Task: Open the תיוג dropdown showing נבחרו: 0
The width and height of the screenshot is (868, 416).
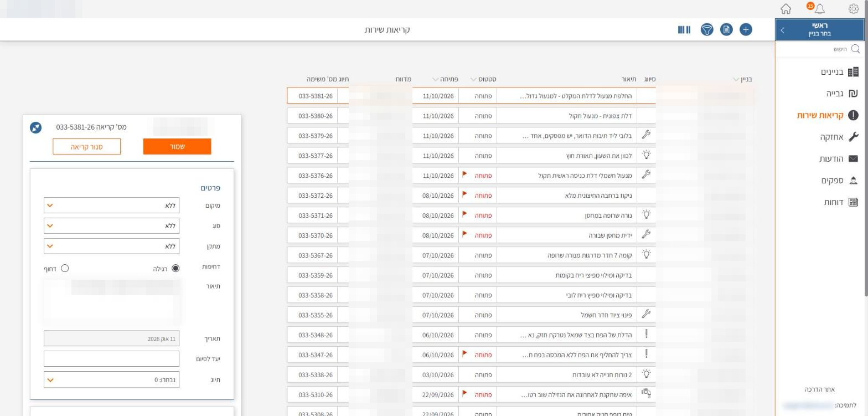Action: [111, 380]
